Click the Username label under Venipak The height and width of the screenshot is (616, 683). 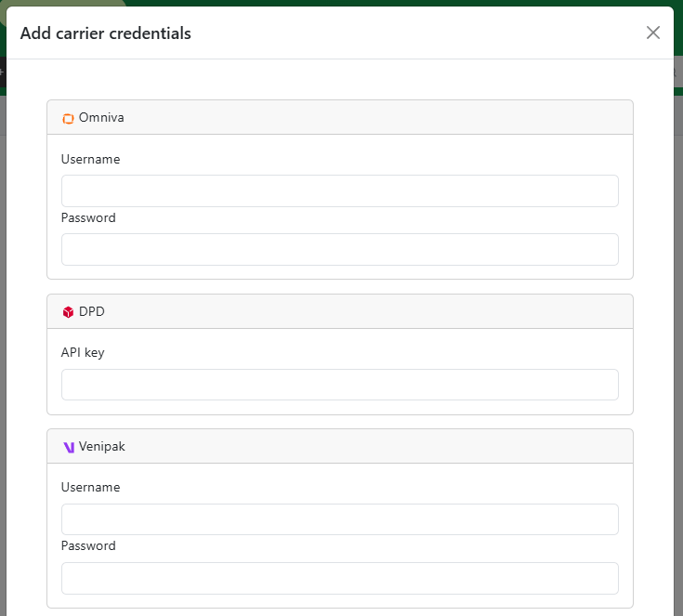90,488
